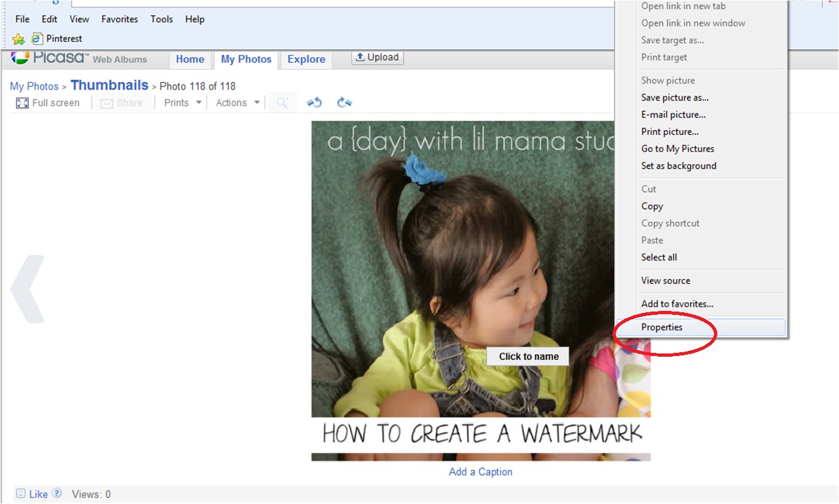Screen dimensions: 839x504
Task: Switch to the Explore tab
Action: (306, 58)
